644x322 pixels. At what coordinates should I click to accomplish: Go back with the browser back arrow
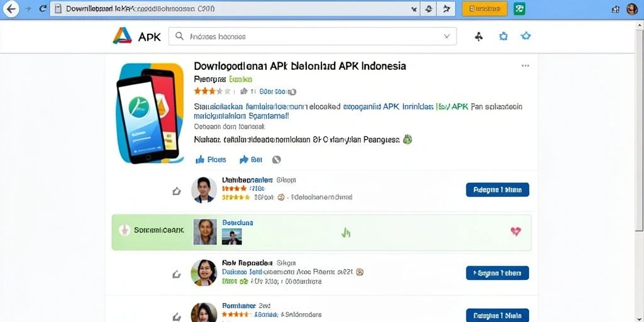click(11, 9)
